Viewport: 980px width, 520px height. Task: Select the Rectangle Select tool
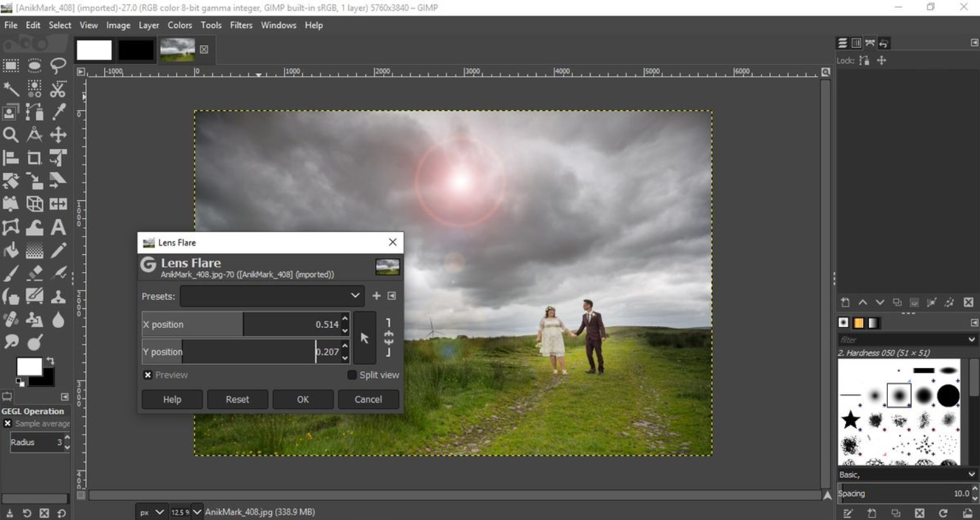click(x=11, y=65)
